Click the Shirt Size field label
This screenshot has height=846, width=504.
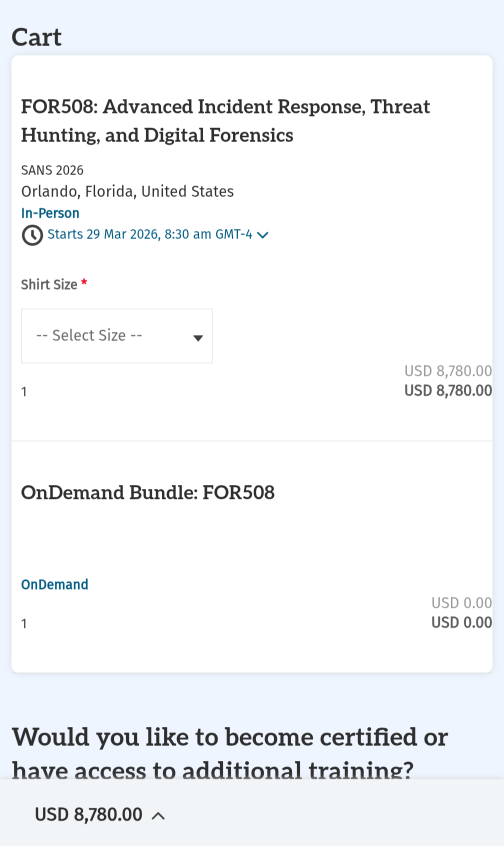[x=49, y=284]
